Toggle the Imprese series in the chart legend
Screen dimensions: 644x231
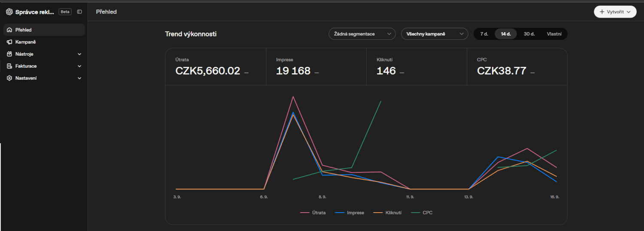pos(349,213)
